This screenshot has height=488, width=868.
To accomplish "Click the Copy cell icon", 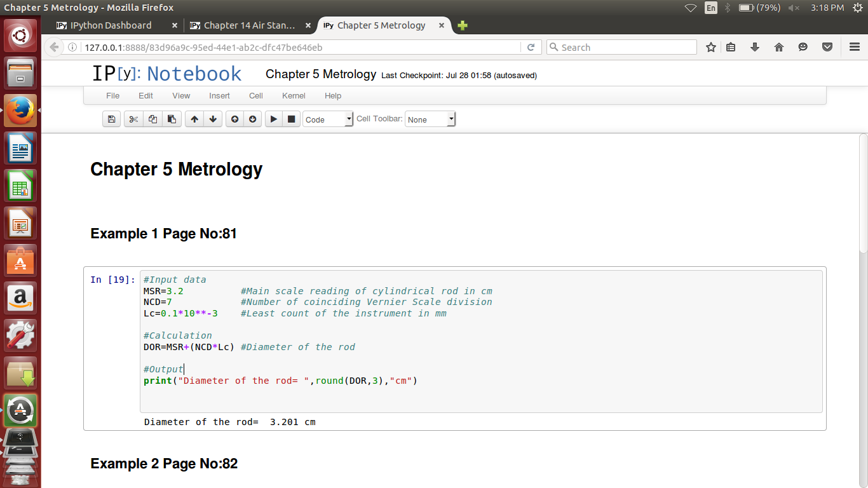I will (x=153, y=119).
